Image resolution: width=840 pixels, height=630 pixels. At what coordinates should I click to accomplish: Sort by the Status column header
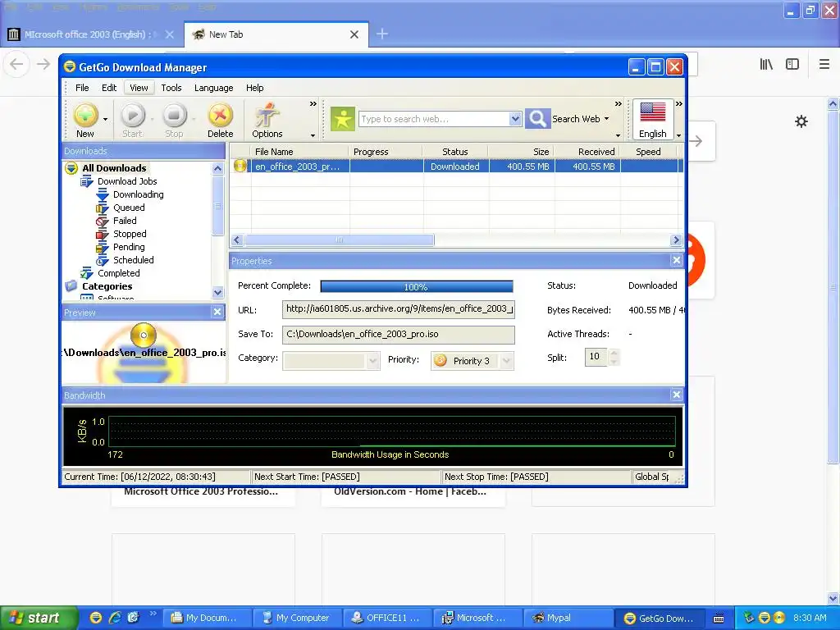tap(455, 152)
